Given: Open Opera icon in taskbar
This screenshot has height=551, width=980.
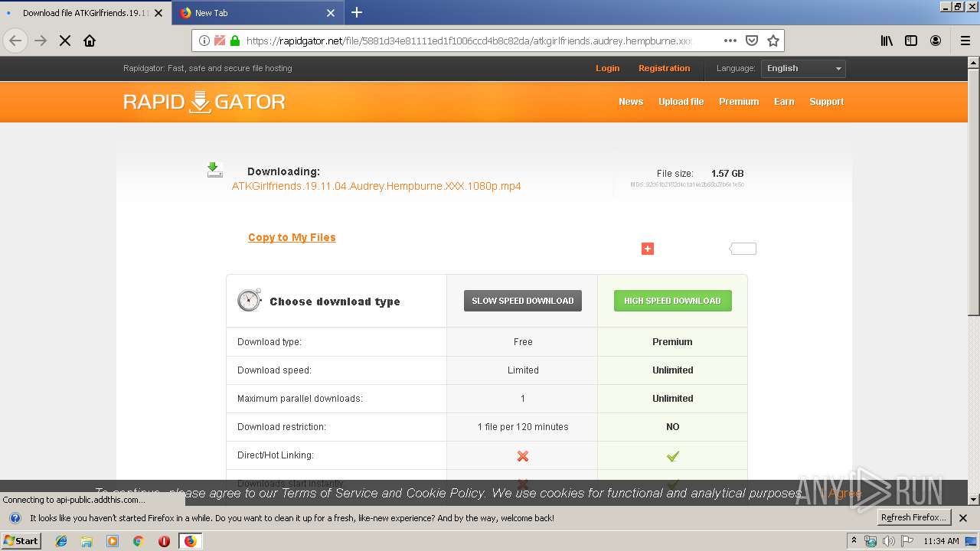Looking at the screenshot, I should pos(164,541).
